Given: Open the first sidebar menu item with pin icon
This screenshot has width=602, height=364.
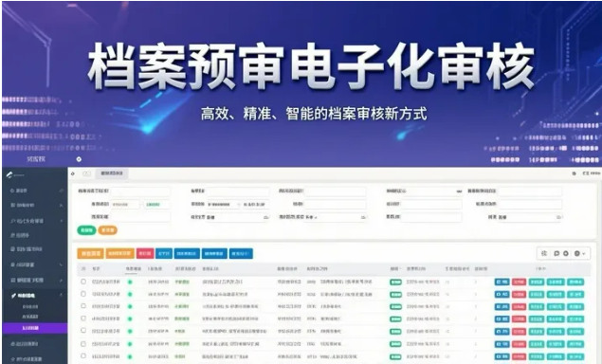Looking at the screenshot, I should (x=36, y=191).
